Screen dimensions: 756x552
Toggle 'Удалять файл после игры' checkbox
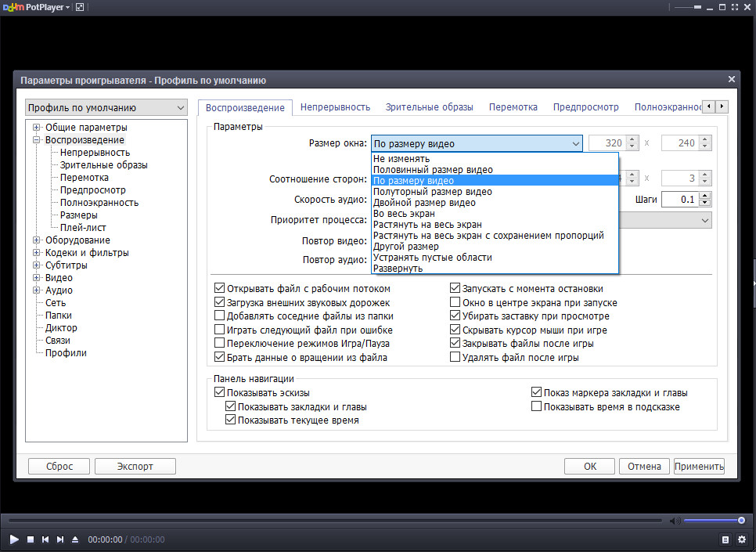[455, 357]
